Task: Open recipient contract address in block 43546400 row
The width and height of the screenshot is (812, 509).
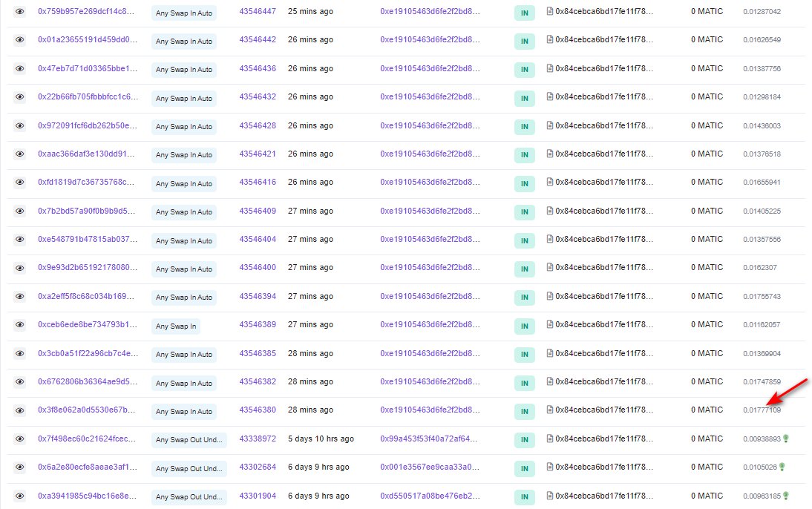Action: pos(603,268)
